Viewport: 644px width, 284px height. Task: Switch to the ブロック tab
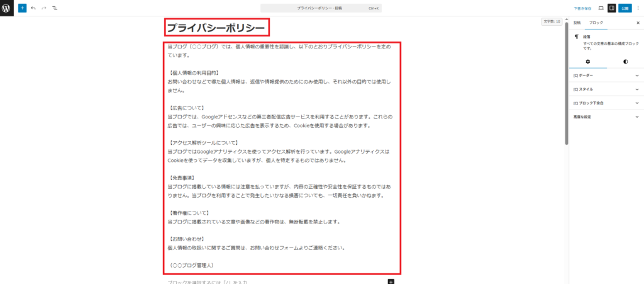[x=596, y=23]
